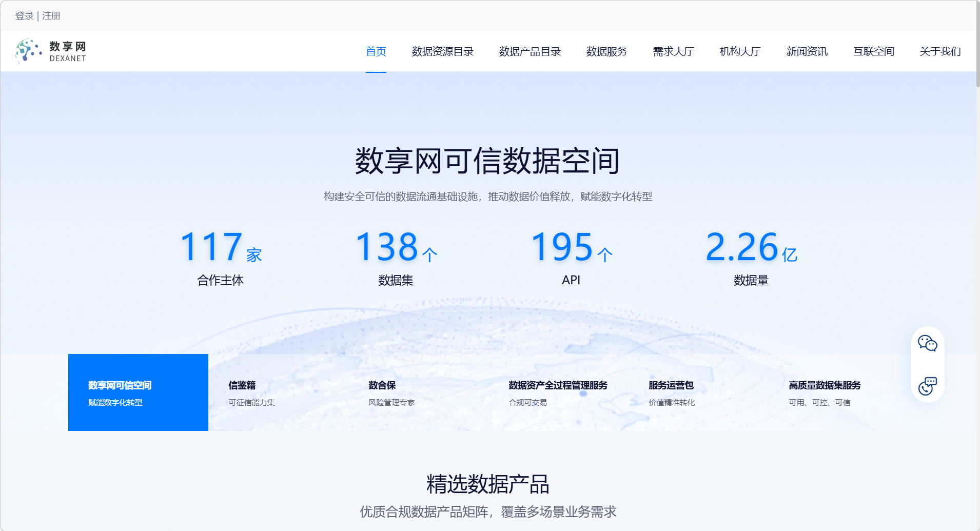
Task: Go to 数据产品目录 in navigation
Action: (x=530, y=51)
